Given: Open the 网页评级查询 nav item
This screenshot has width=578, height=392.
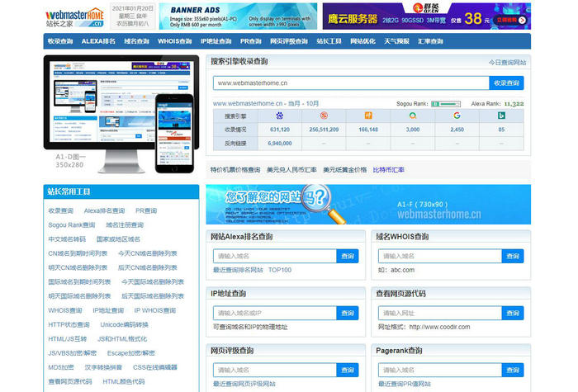Looking at the screenshot, I should point(289,41).
